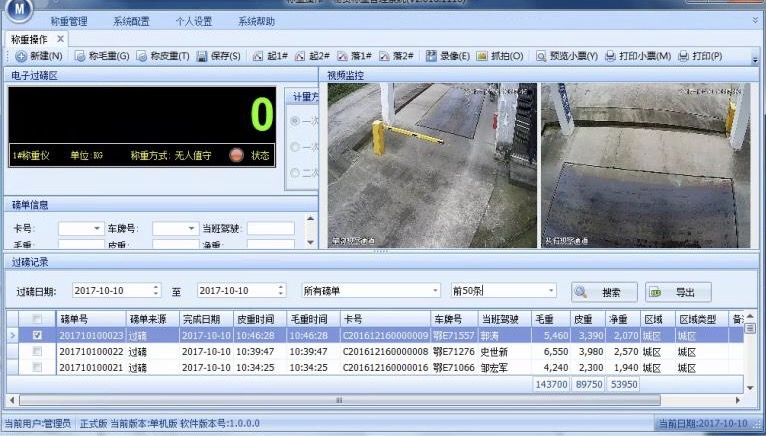Check the box for record 201710100022
766x436 pixels.
point(38,352)
